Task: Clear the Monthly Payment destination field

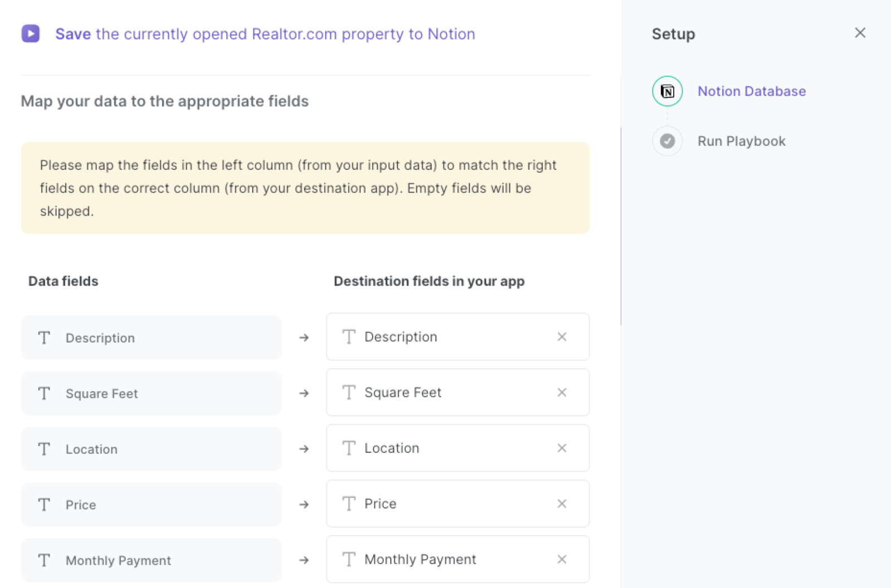Action: [562, 560]
